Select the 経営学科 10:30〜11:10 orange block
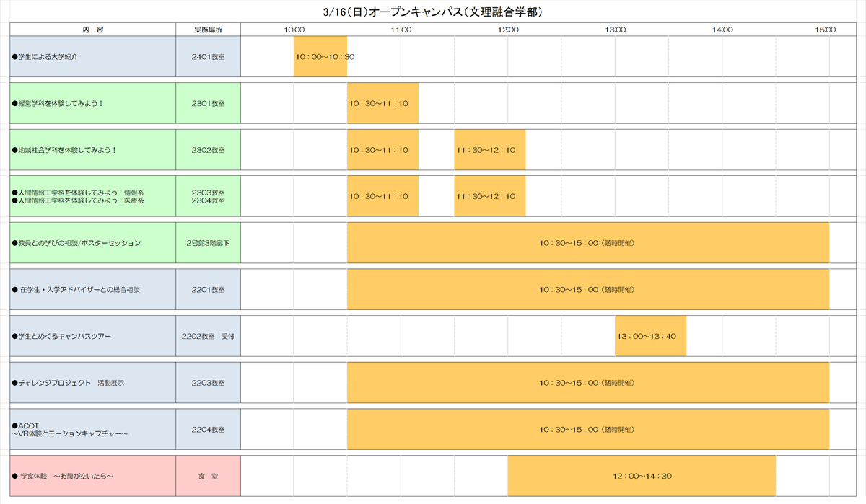Viewport: 866px width, 504px height. [382, 103]
